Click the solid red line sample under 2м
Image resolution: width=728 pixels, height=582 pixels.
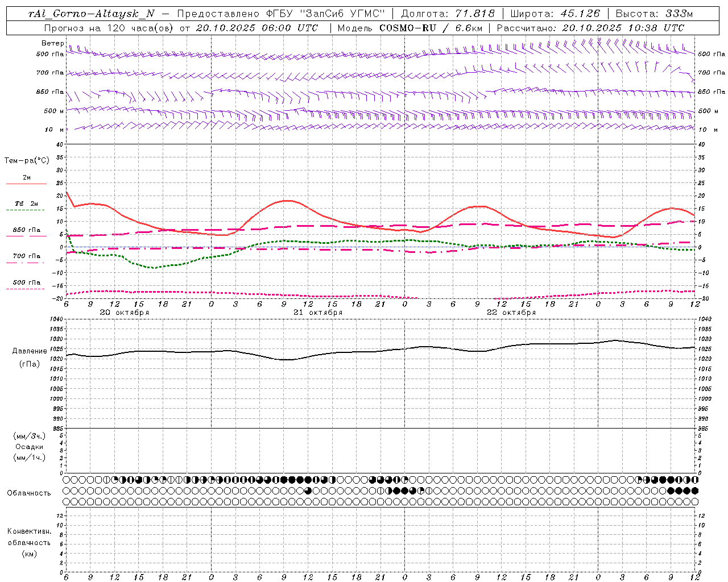point(26,184)
